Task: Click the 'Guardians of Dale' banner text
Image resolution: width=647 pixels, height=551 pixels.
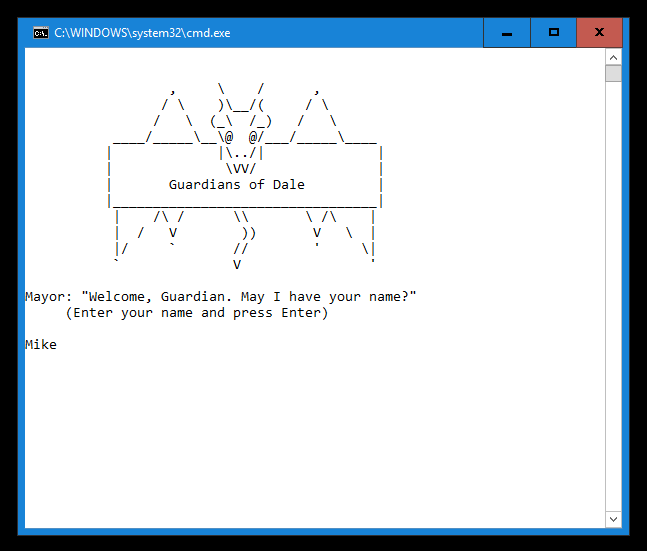Action: 236,184
